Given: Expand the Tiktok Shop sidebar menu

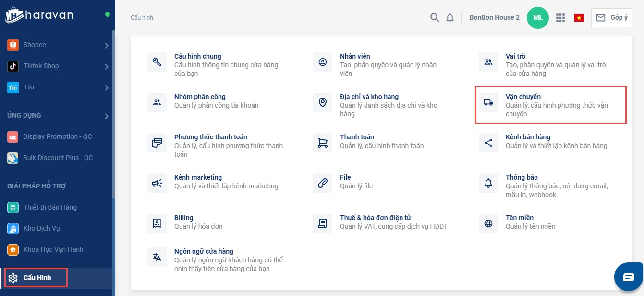Looking at the screenshot, I should click(x=107, y=67).
